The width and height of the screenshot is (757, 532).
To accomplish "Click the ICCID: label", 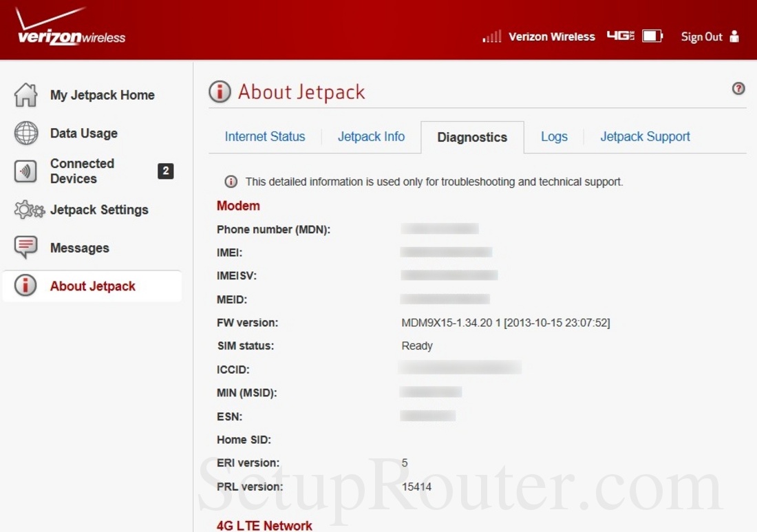I will [x=233, y=370].
